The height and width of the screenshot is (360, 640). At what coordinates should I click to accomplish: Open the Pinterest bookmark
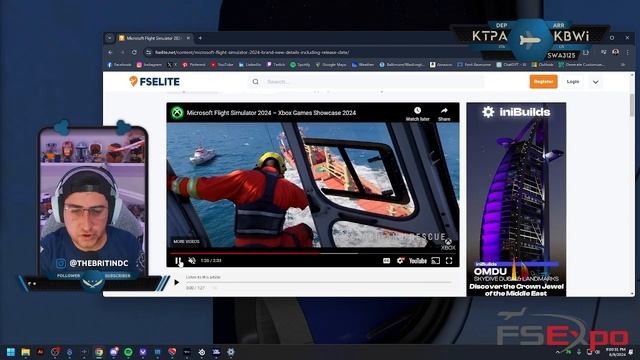tap(194, 64)
